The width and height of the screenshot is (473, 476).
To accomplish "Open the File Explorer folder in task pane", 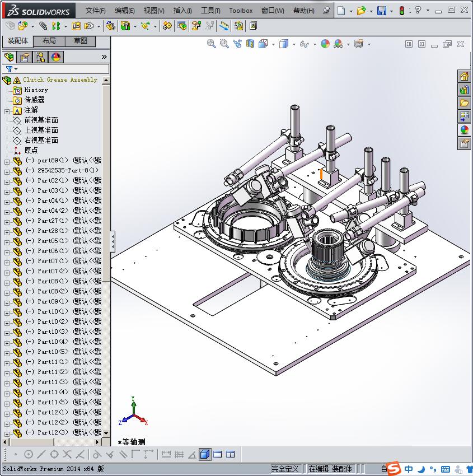I will point(464,103).
